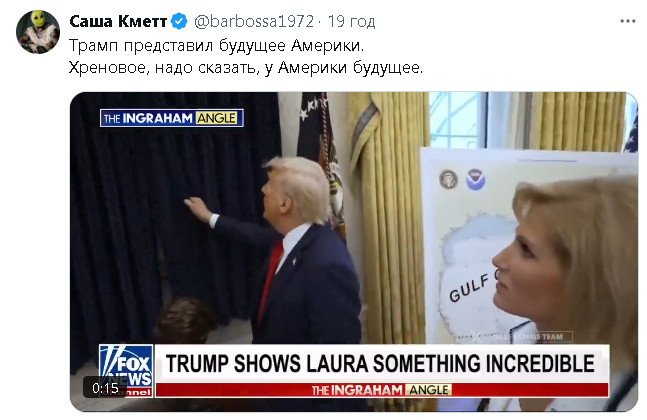Click the NOAA logo on the poster
This screenshot has width=647, height=420.
click(x=475, y=179)
